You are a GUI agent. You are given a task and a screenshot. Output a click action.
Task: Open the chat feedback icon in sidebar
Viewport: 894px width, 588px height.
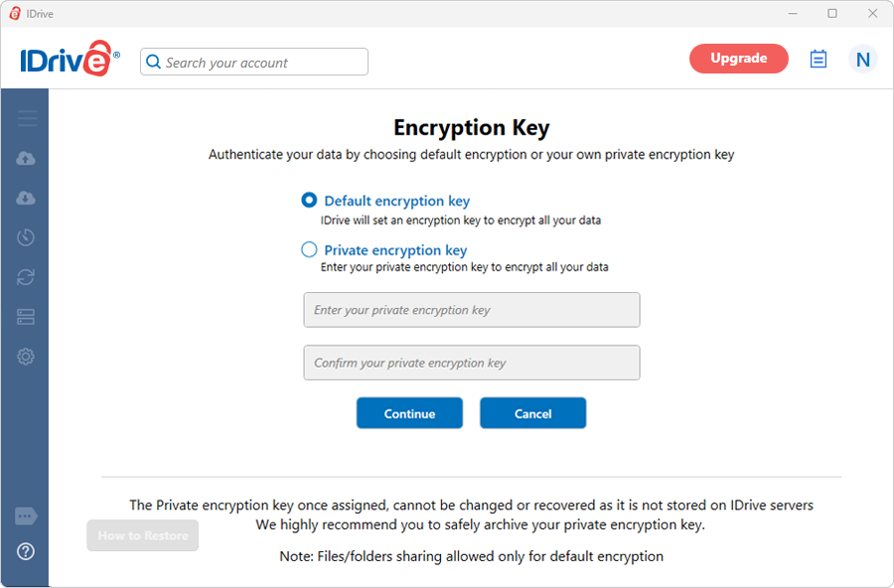(x=26, y=516)
